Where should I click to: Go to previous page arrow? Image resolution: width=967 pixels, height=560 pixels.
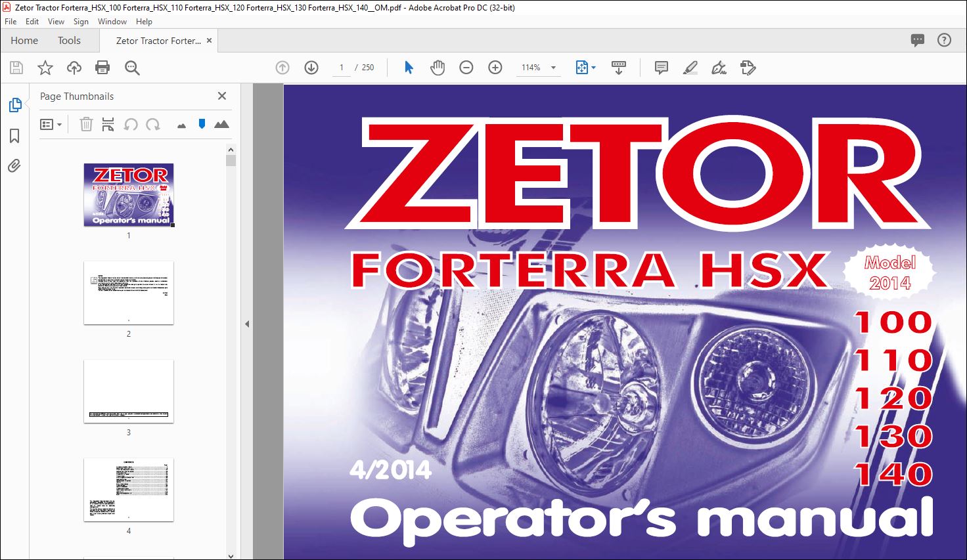click(282, 68)
